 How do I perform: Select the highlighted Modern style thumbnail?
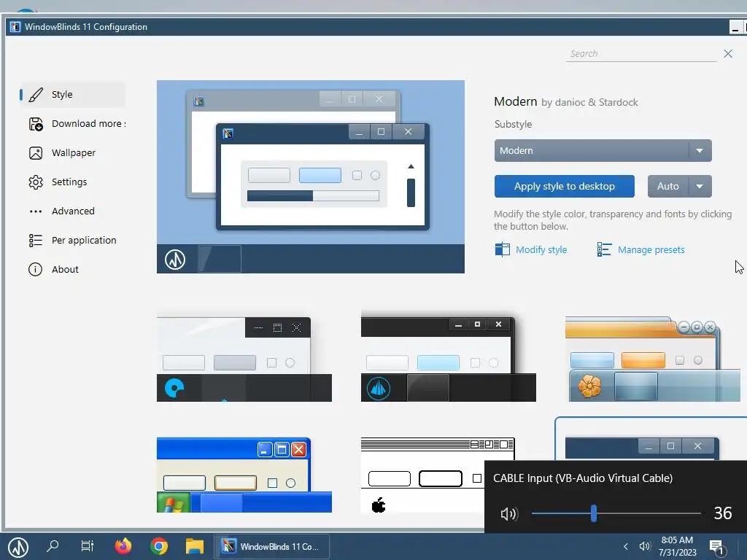pos(651,438)
